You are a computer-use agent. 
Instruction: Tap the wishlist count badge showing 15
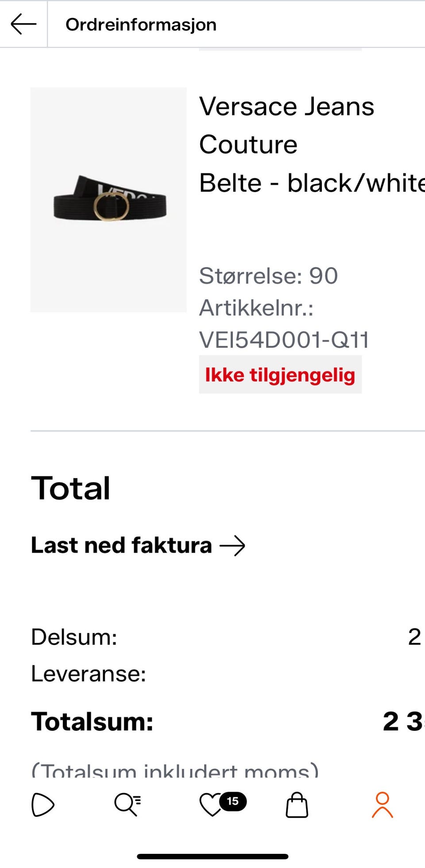tap(233, 801)
